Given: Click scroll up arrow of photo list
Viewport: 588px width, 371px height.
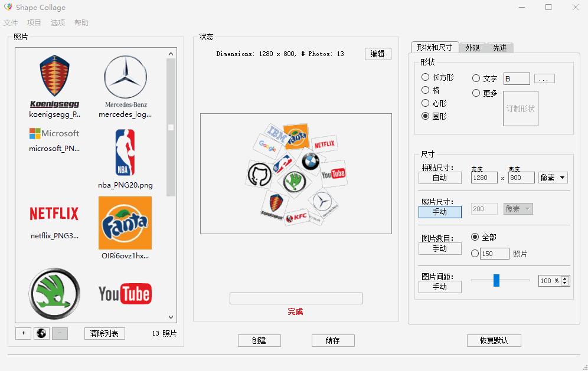Looking at the screenshot, I should click(x=171, y=54).
